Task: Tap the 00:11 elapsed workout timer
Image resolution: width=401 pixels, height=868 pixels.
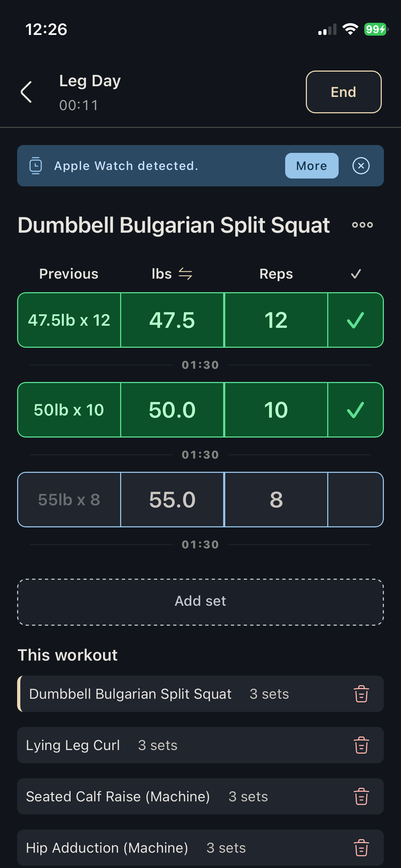Action: 79,105
